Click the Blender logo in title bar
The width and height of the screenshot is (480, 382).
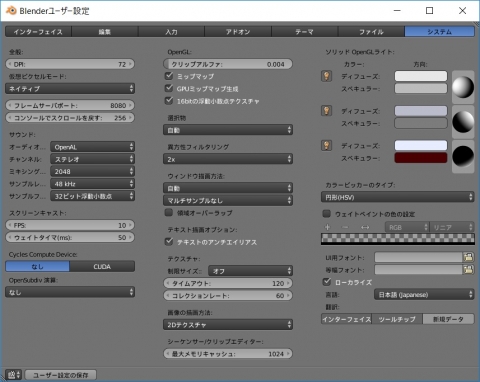click(x=11, y=11)
